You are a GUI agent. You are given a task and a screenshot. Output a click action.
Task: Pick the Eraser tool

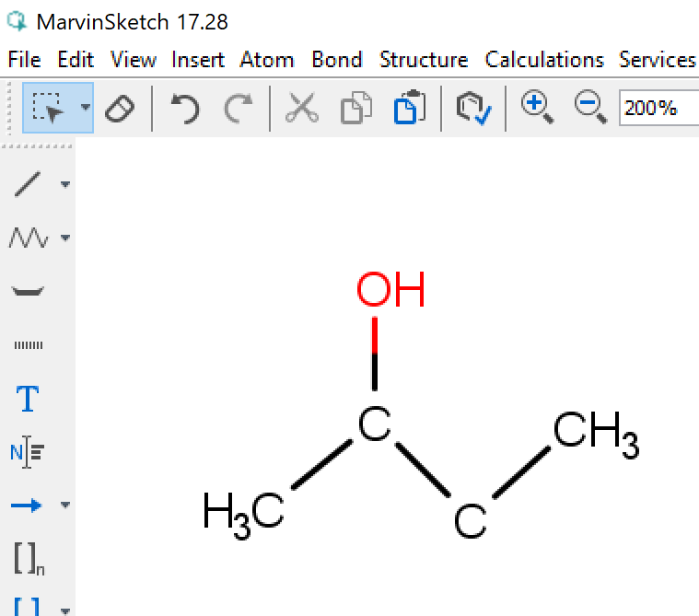(x=120, y=108)
